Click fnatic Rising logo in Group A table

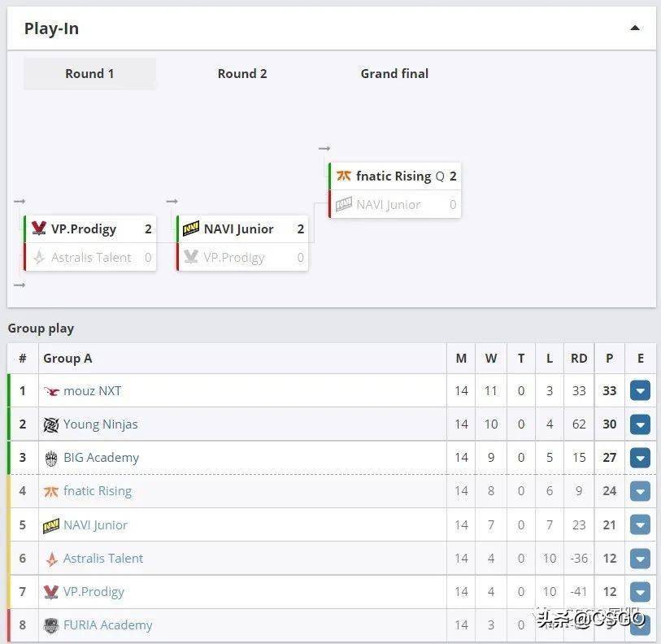(51, 491)
